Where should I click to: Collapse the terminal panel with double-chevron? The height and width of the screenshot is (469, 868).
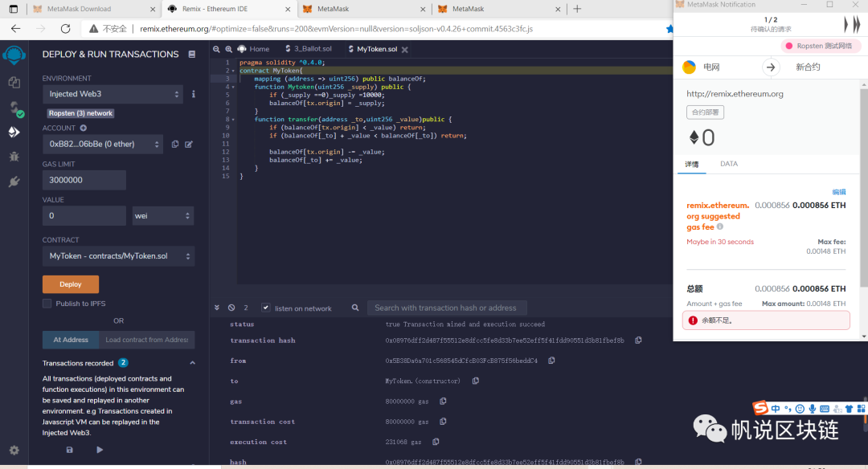point(217,308)
